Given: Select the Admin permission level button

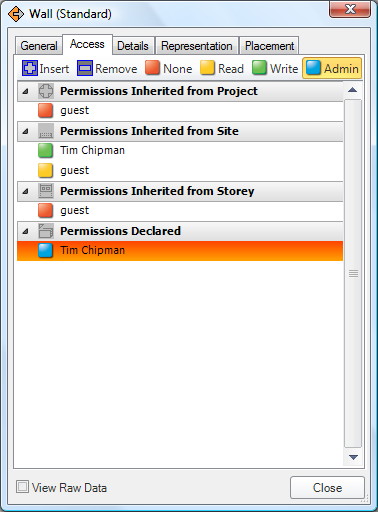Looking at the screenshot, I should tap(332, 68).
